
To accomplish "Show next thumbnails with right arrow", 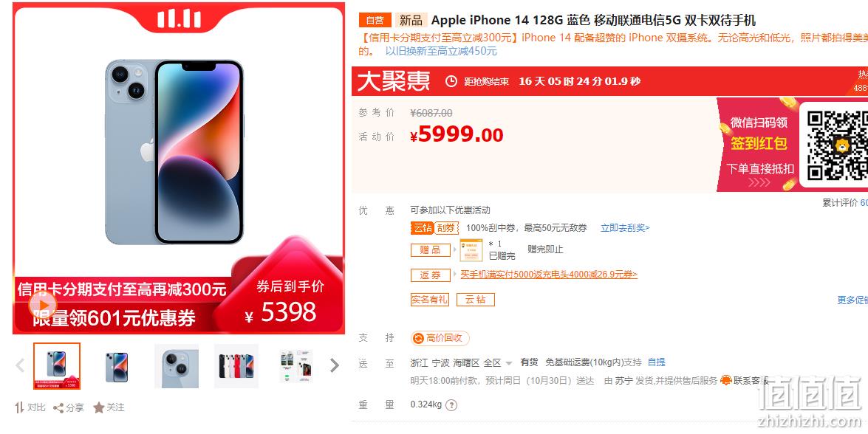I will tap(335, 365).
